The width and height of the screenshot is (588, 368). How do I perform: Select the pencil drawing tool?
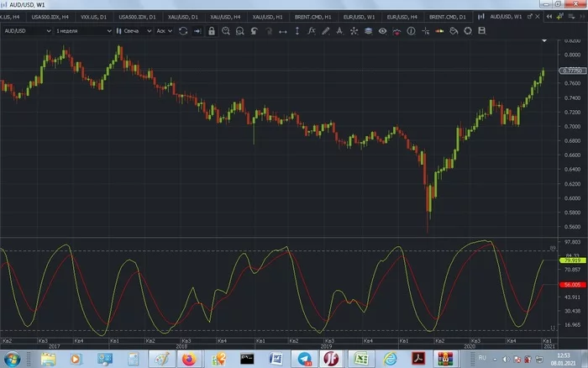point(326,31)
